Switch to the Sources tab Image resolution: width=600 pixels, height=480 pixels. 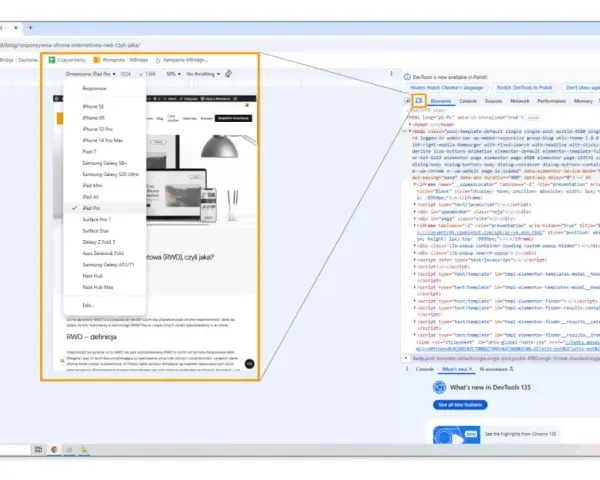pos(493,101)
